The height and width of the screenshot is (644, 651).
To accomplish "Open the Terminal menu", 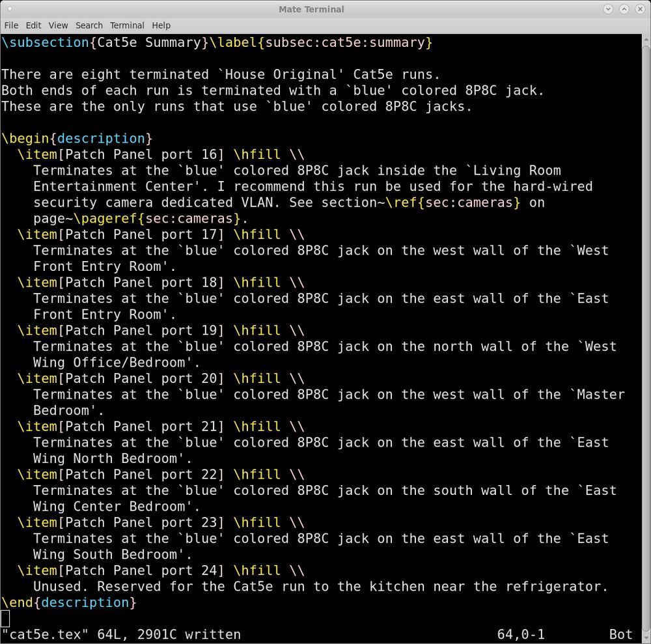I will click(127, 25).
